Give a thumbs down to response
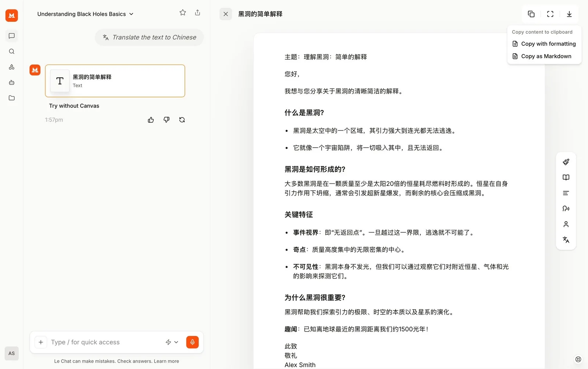 pos(166,120)
